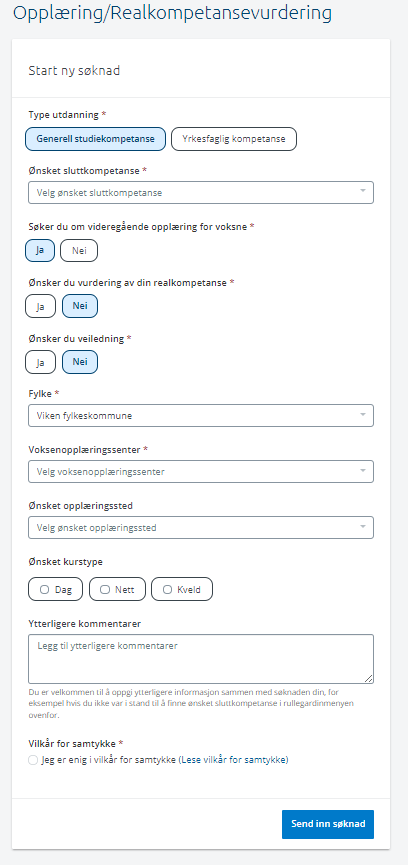The image size is (408, 865).
Task: Choose Yrkesfaglig kompetanse education type
Action: click(x=234, y=139)
